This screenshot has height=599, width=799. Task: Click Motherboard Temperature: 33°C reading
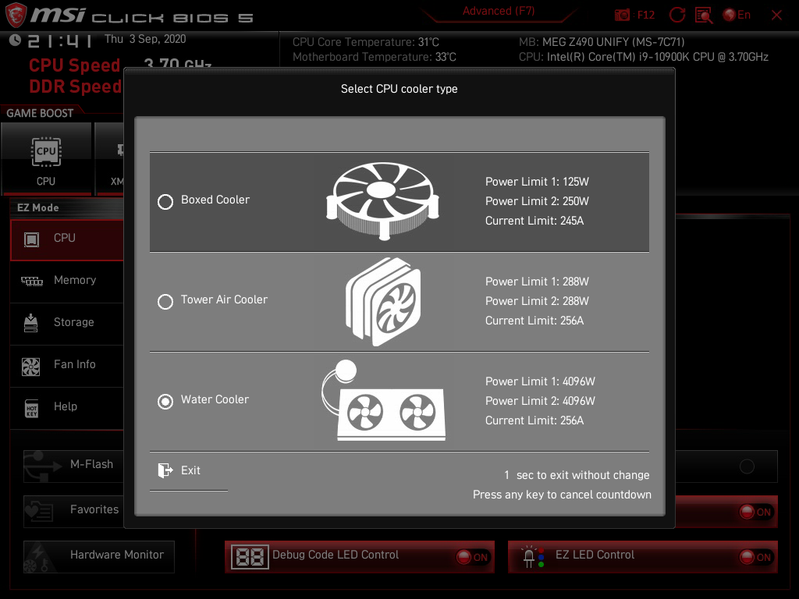point(374,57)
